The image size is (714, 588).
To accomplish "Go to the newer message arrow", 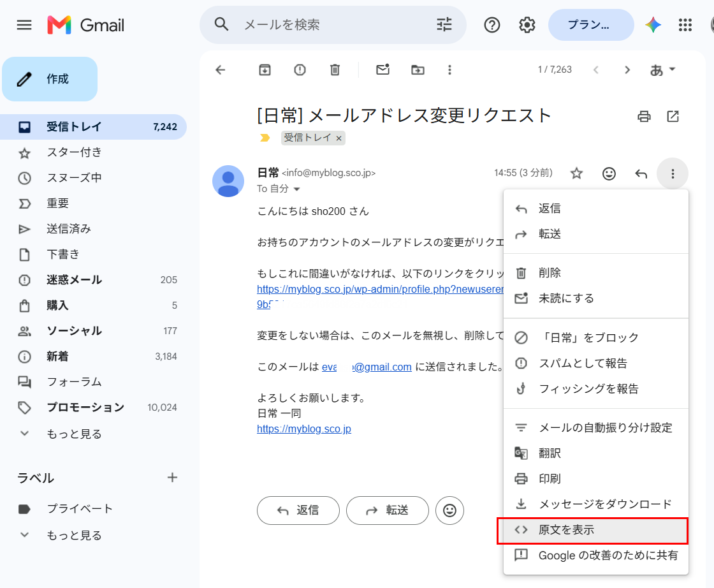I will click(595, 70).
